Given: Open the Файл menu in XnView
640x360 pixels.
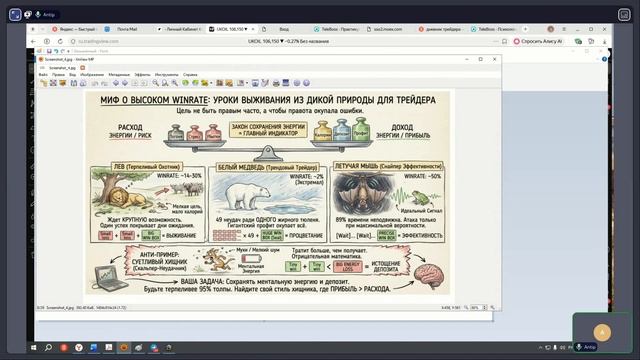Looking at the screenshot, I should click(43, 75).
